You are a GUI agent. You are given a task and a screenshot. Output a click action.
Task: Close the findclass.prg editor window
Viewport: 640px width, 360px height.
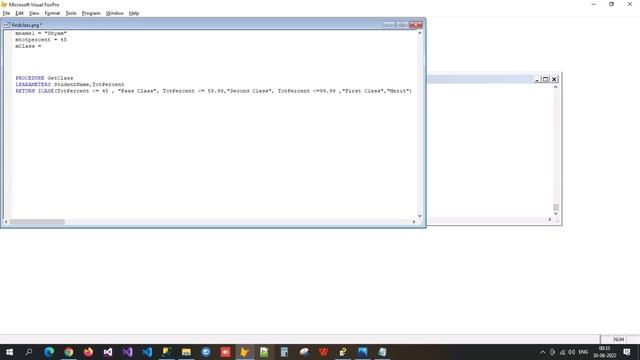(416, 25)
